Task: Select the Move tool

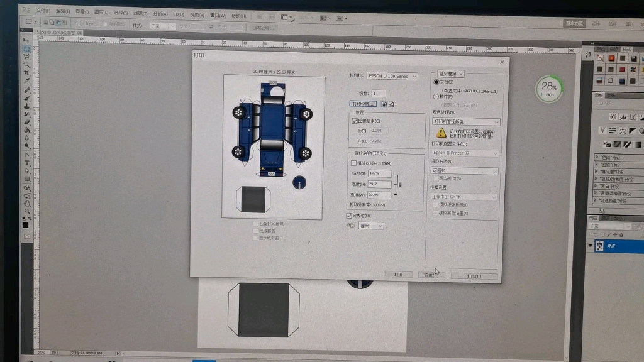Action: pos(26,41)
